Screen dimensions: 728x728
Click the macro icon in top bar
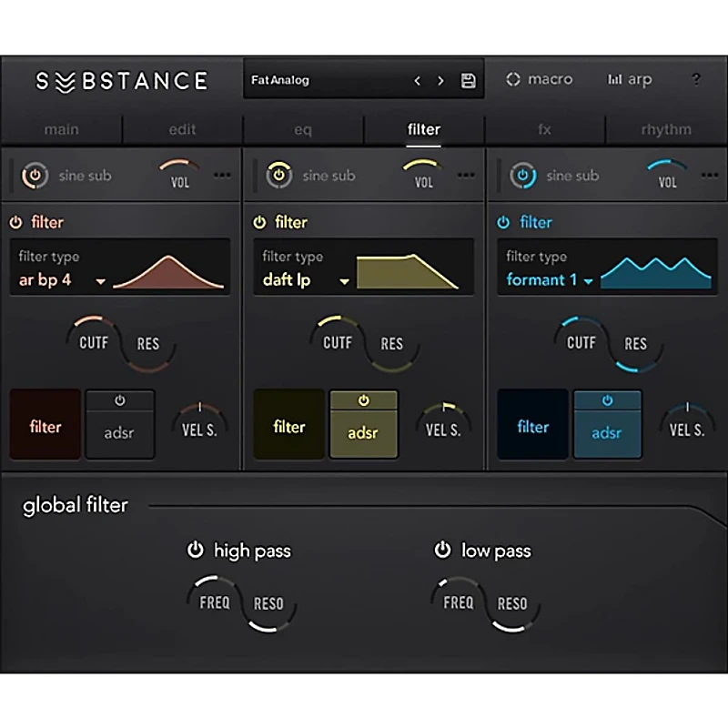tap(512, 79)
